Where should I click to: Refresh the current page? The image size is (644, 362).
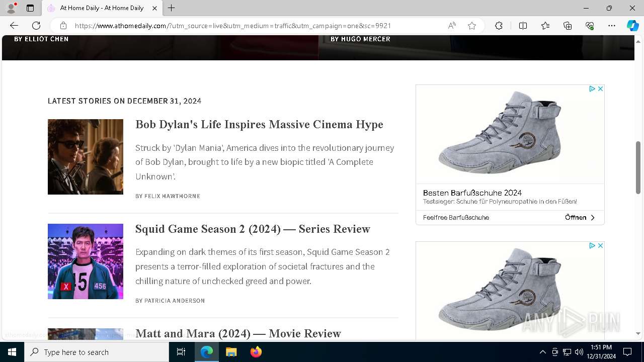click(x=36, y=26)
